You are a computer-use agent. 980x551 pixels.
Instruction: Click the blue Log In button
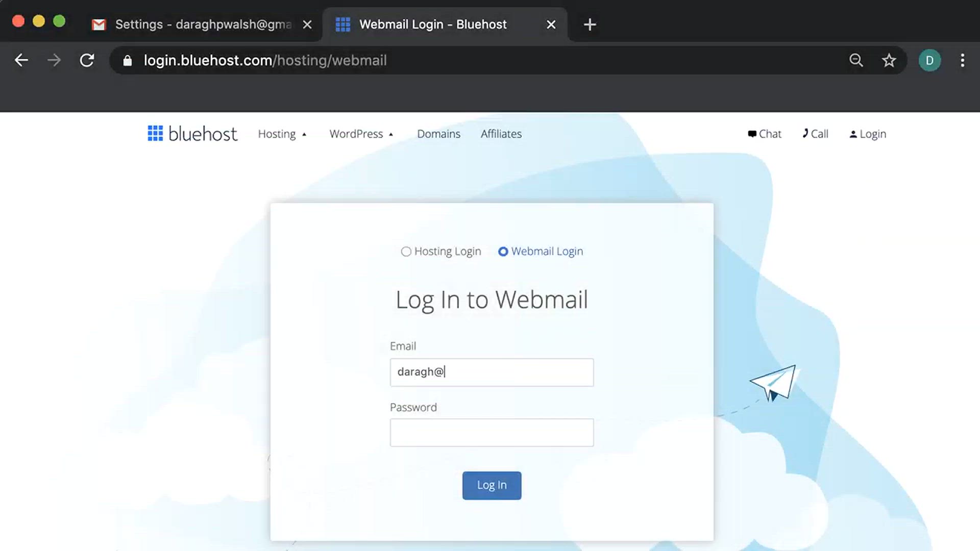(x=492, y=485)
